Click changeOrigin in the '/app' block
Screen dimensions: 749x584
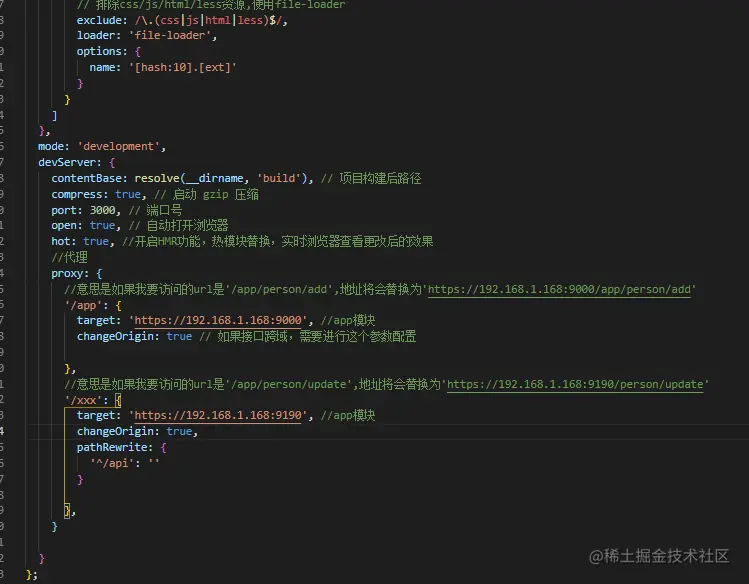click(x=115, y=336)
